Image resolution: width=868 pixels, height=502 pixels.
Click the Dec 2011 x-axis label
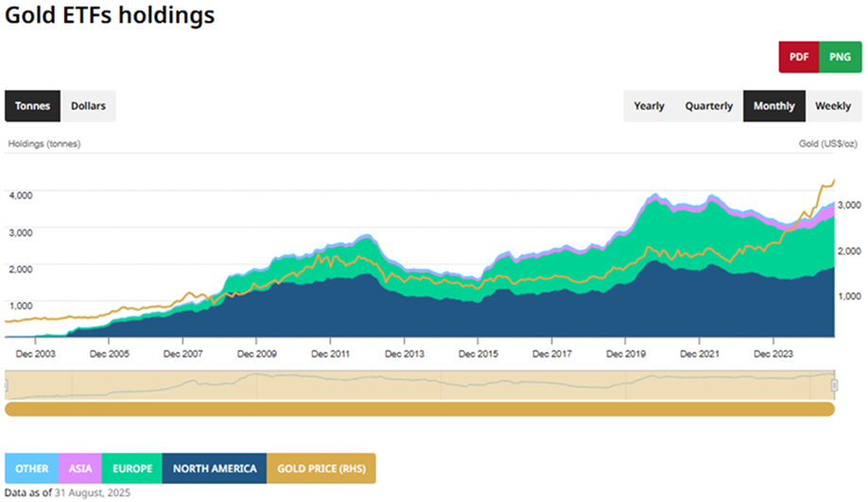tap(329, 354)
